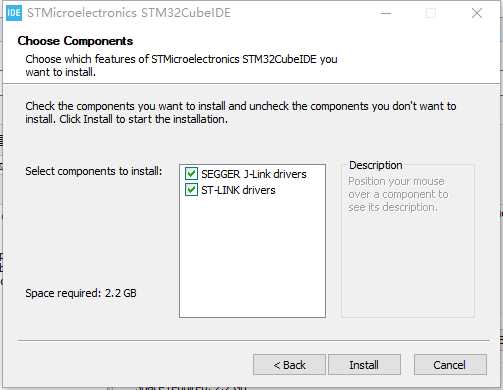Select the ST-LINK drivers label text
503x390 pixels.
click(x=238, y=190)
